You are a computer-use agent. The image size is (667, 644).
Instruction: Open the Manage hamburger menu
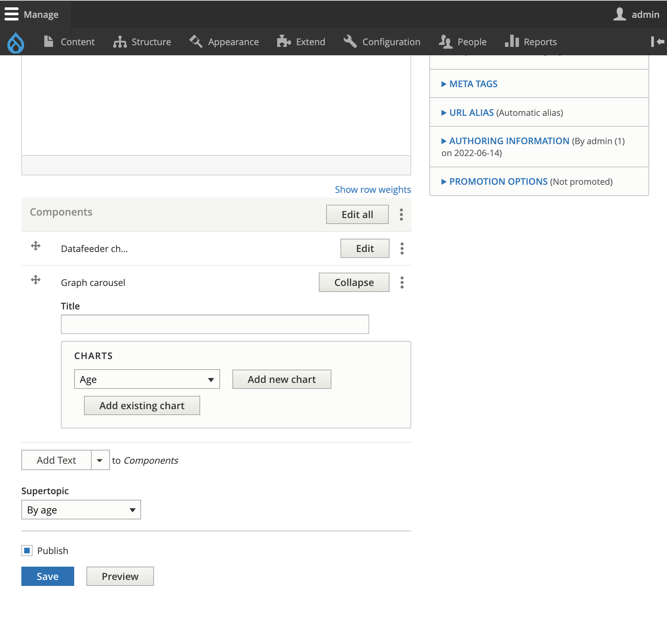click(x=12, y=14)
